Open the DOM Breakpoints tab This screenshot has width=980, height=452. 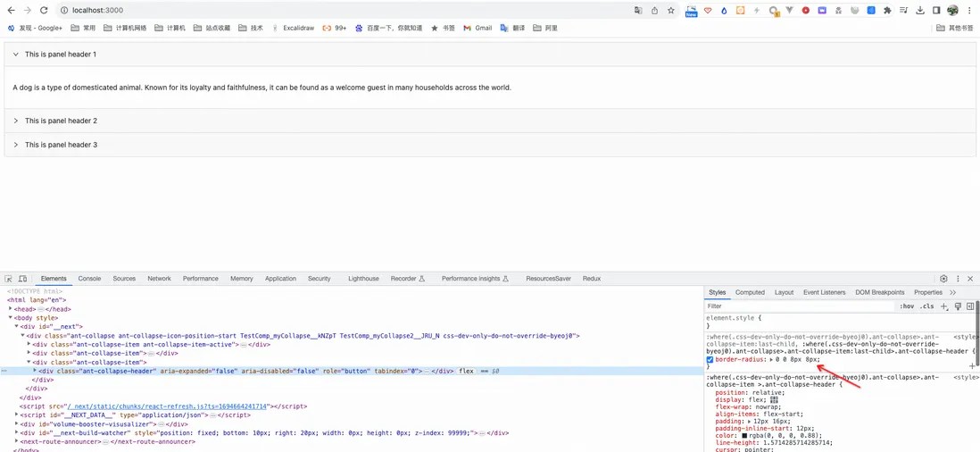(x=880, y=293)
